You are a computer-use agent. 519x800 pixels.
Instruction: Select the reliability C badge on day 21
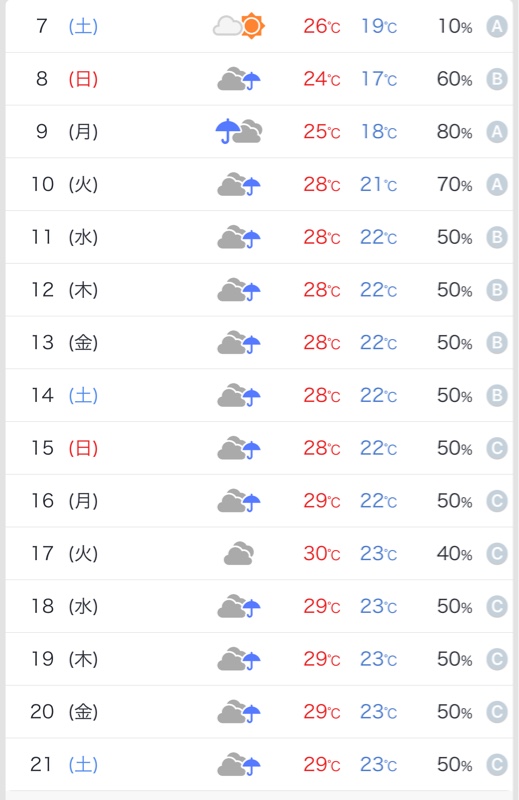[x=497, y=764]
